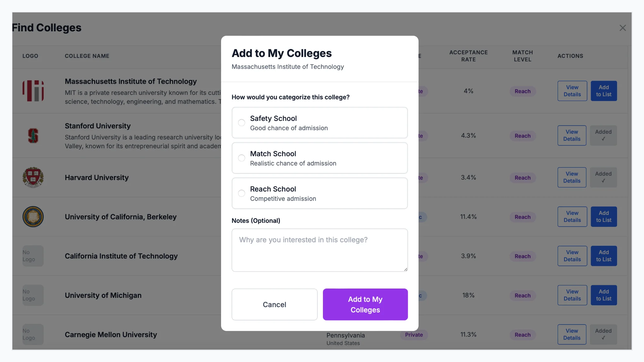The width and height of the screenshot is (644, 362).
Task: Click the Stanford University tree logo
Action: click(33, 135)
